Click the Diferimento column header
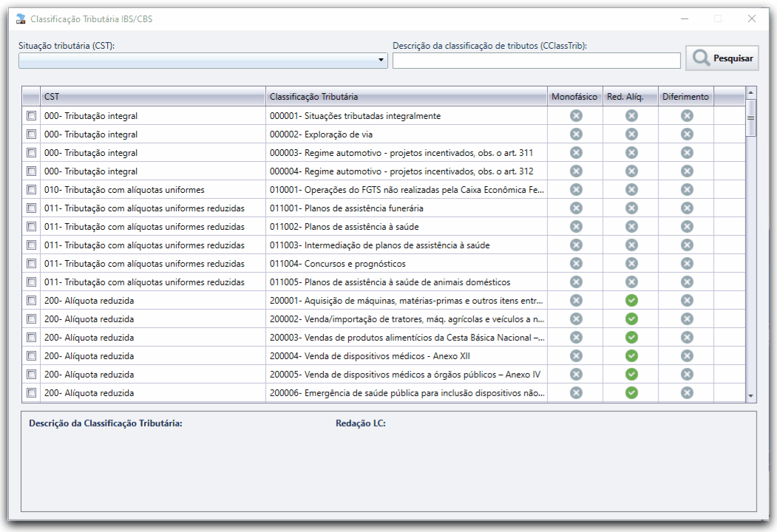 [x=685, y=97]
